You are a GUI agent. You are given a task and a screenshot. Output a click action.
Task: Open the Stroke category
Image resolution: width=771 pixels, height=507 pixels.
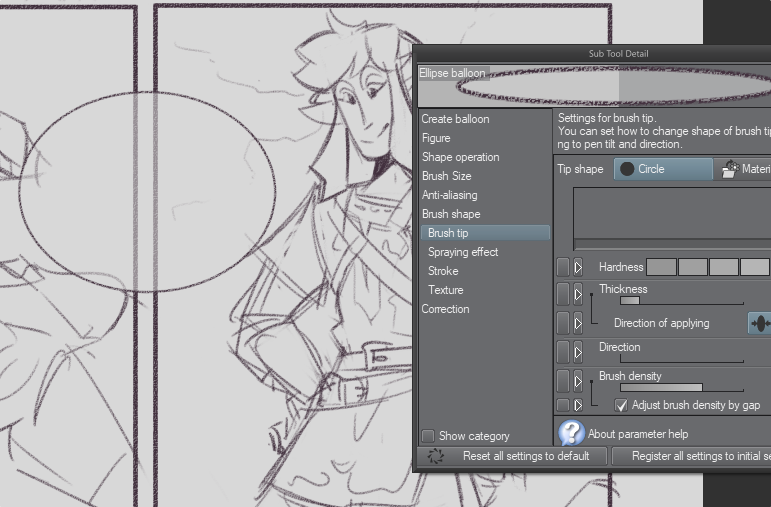coord(443,271)
